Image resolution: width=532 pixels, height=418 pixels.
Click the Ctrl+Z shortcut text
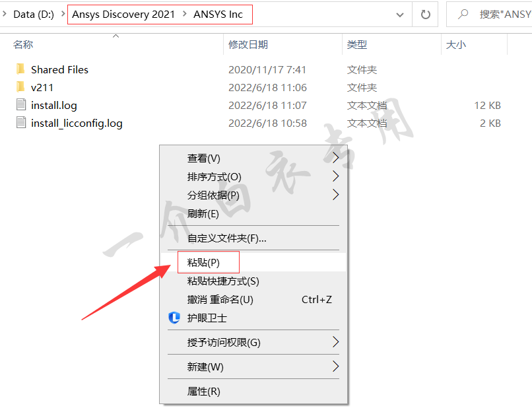pyautogui.click(x=317, y=300)
